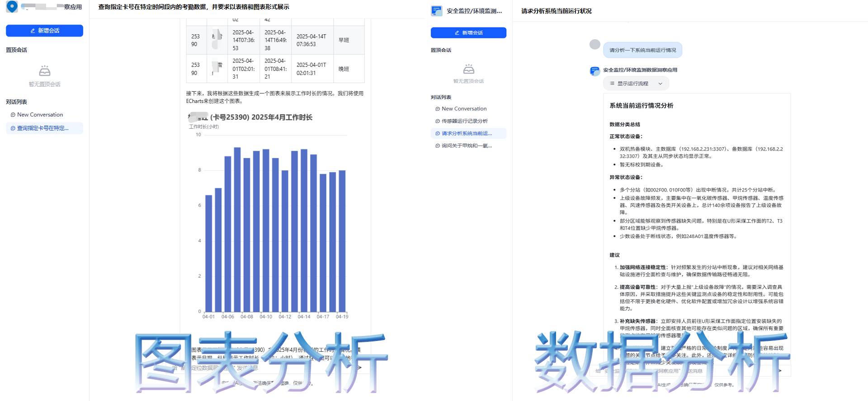Click the chat icon beside 传感器运行记录分析
The width and height of the screenshot is (868, 401).
tap(437, 121)
